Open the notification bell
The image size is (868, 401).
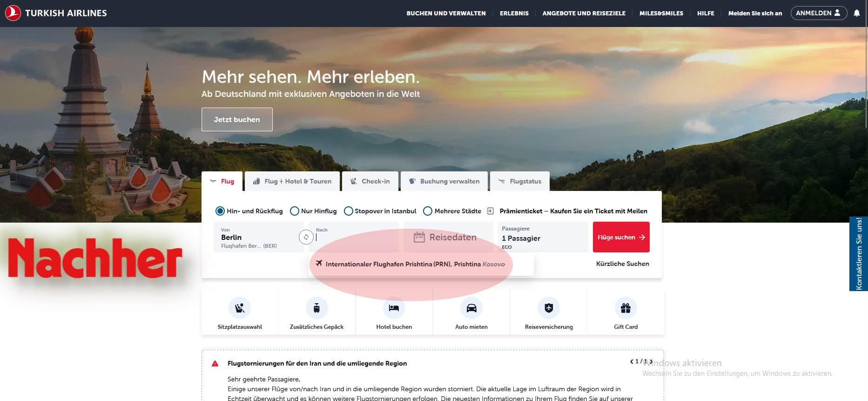click(x=857, y=13)
